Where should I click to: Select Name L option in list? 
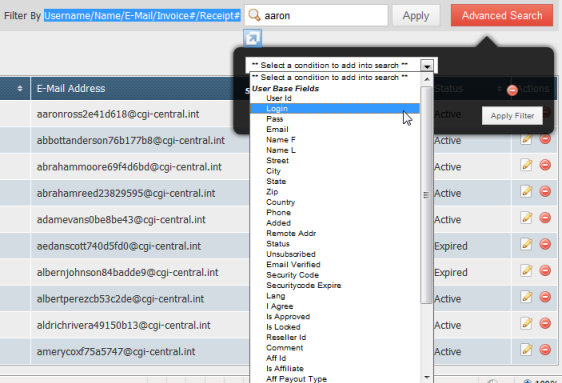tap(335, 150)
